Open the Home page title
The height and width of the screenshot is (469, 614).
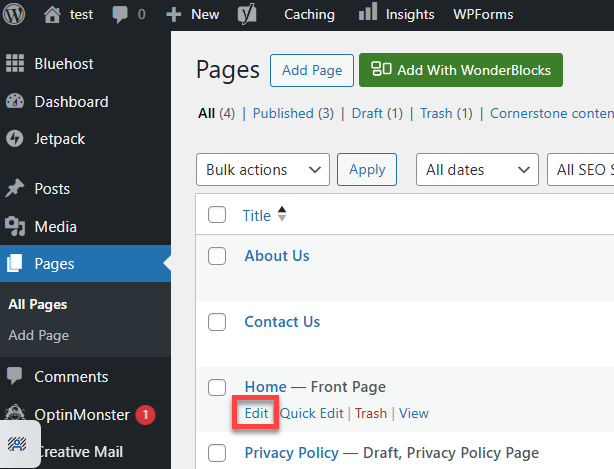pyautogui.click(x=265, y=387)
